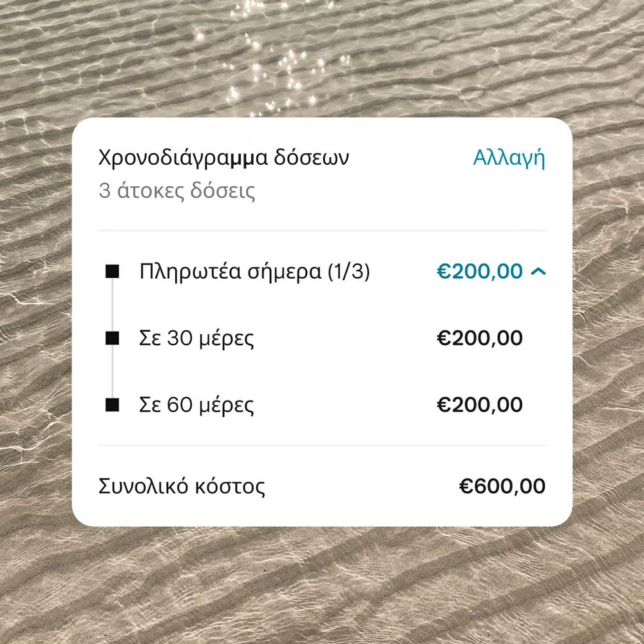Select the €600,00 total amount
The width and height of the screenshot is (644, 644).
(x=502, y=486)
